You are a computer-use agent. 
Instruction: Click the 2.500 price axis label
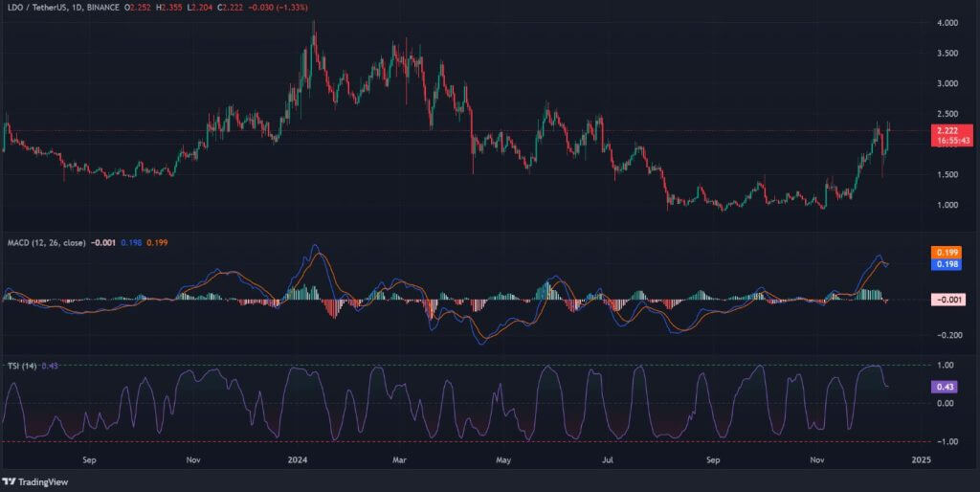click(x=947, y=114)
